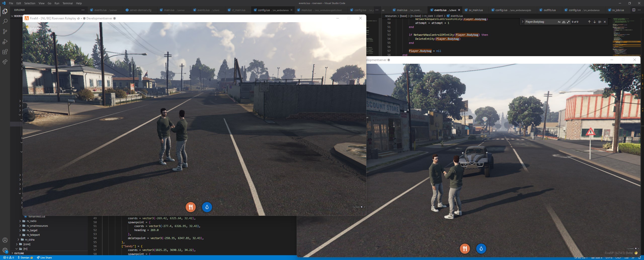Go to the previous find match arrow
The image size is (644, 260).
click(x=589, y=22)
